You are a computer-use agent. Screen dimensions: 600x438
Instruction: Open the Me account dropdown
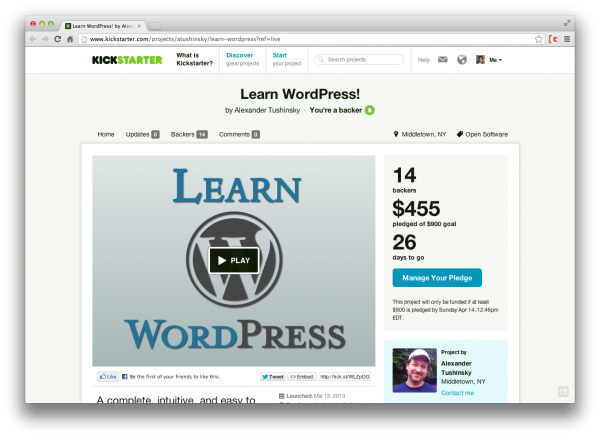(x=496, y=60)
